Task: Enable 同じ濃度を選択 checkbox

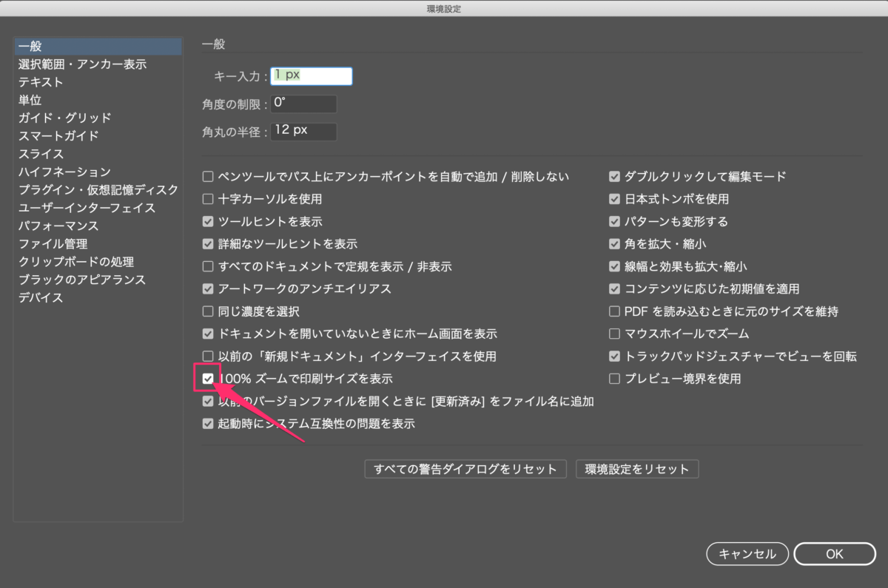Action: tap(208, 311)
